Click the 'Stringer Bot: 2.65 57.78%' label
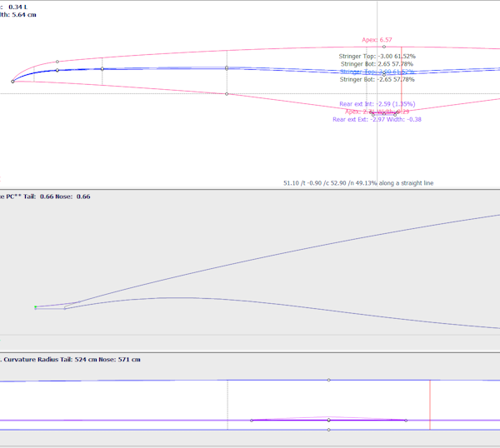 coord(377,64)
